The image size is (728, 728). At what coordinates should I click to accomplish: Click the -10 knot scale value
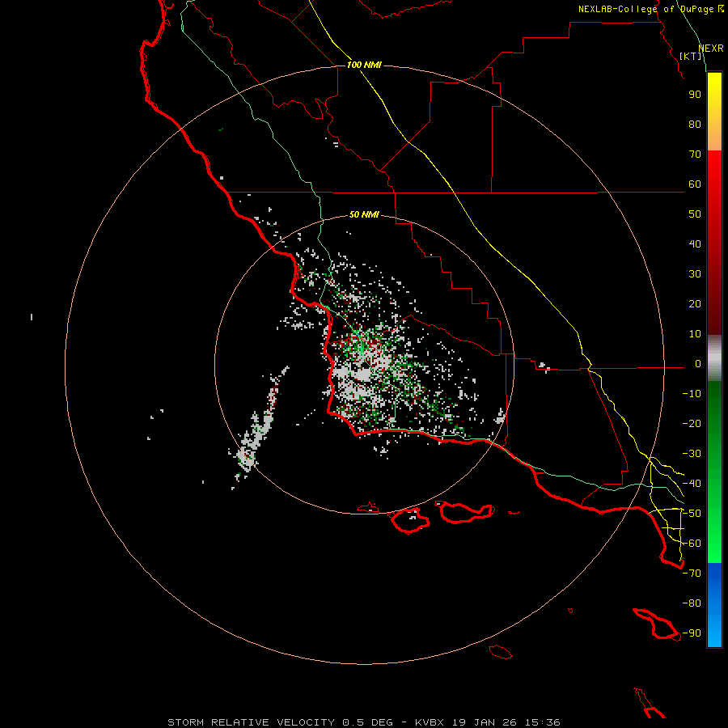click(692, 394)
